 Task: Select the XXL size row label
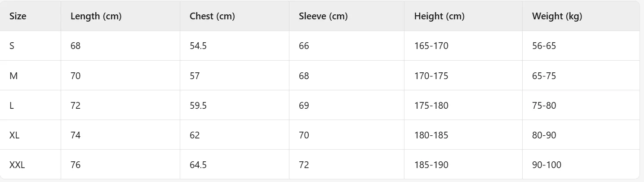(17, 165)
